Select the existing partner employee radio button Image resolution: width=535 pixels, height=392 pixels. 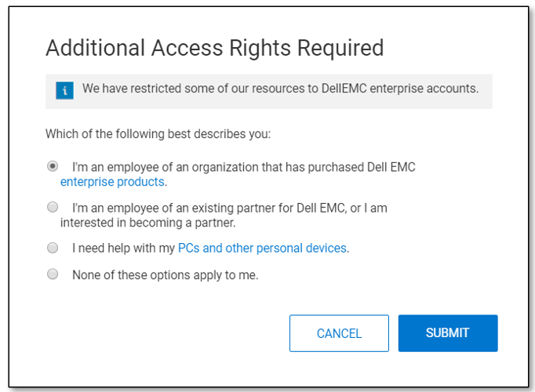pyautogui.click(x=53, y=207)
